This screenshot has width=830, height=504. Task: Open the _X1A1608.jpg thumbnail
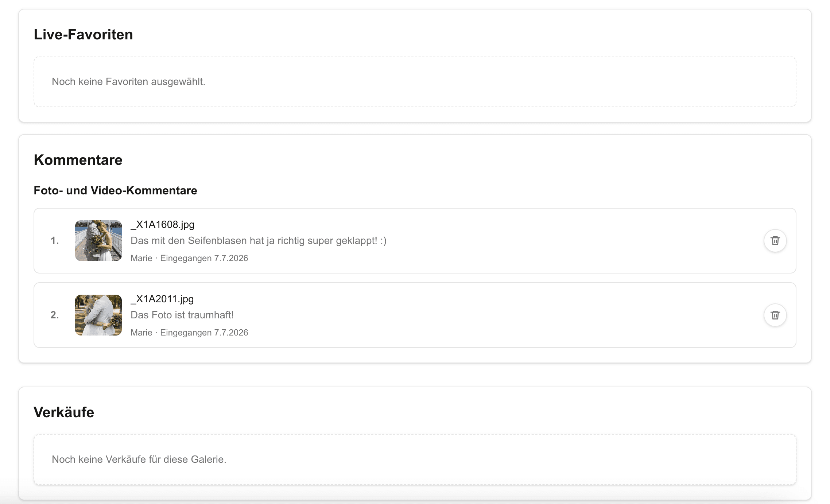coord(98,241)
